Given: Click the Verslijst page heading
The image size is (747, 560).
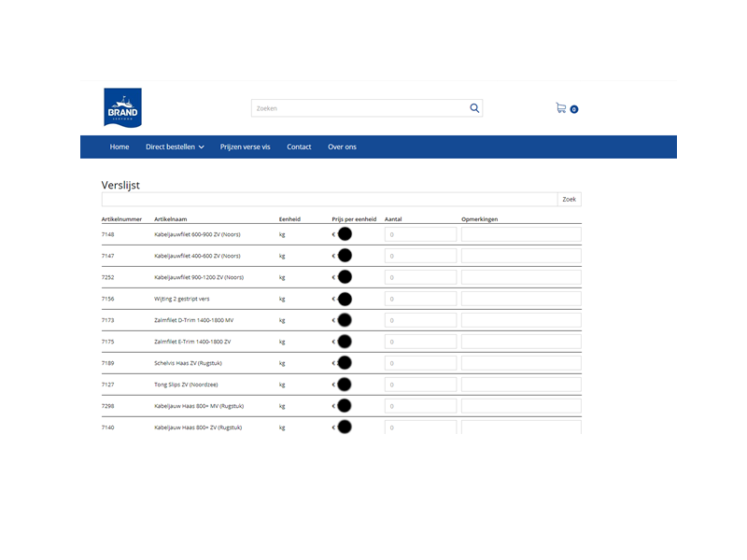Looking at the screenshot, I should pyautogui.click(x=120, y=185).
